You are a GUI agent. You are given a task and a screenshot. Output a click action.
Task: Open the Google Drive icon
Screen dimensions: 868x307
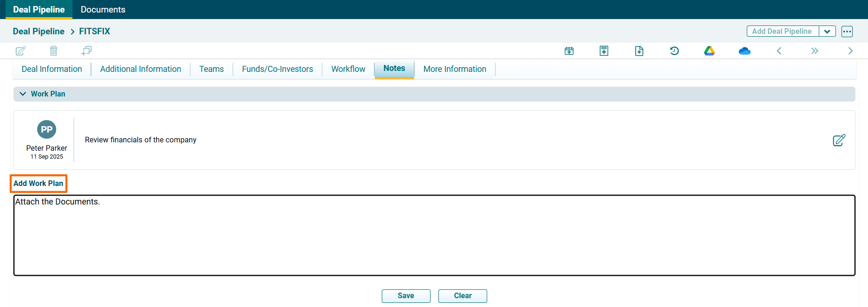[709, 51]
